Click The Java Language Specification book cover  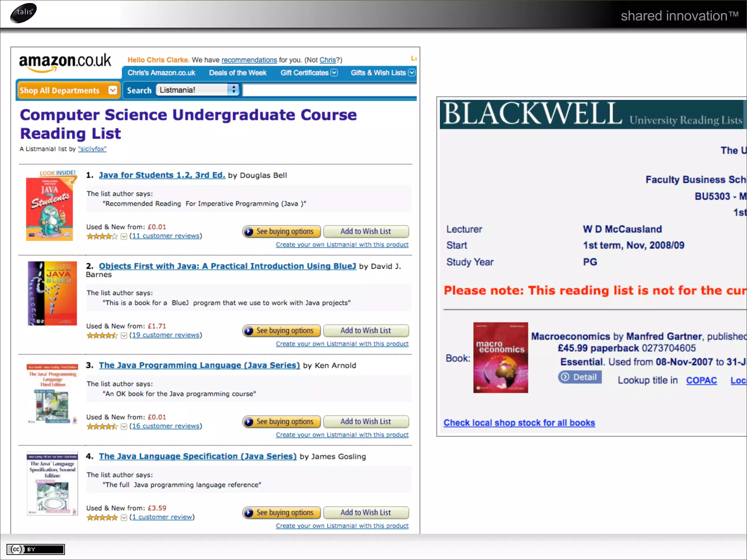53,484
